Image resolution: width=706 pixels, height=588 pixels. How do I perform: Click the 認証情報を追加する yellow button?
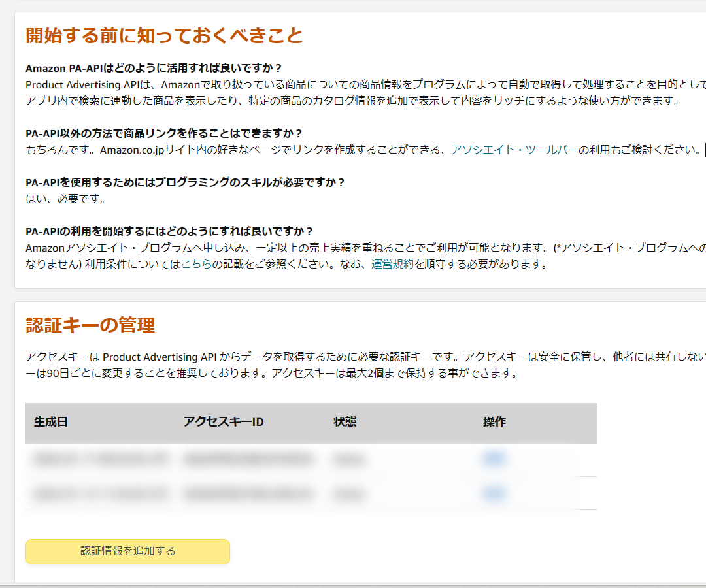(127, 551)
